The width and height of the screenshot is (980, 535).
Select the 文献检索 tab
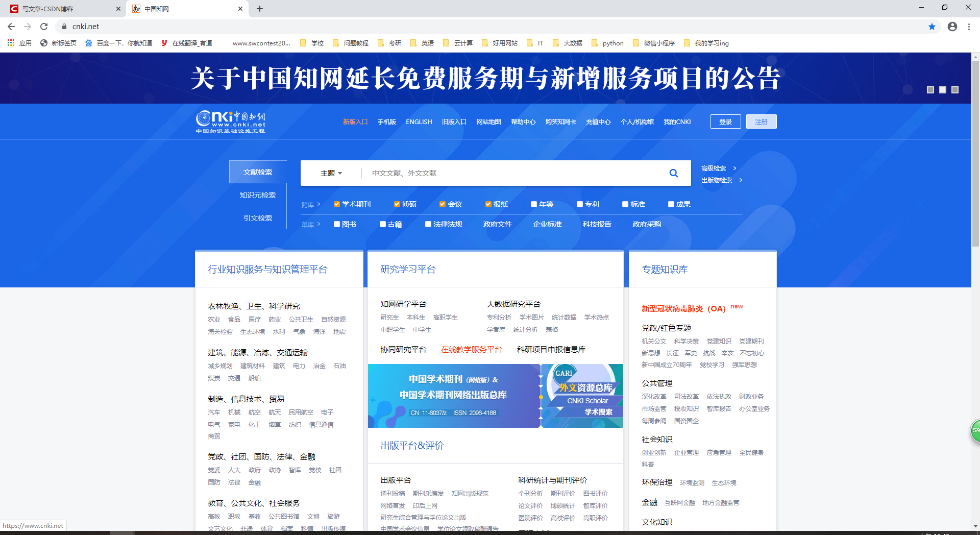258,172
